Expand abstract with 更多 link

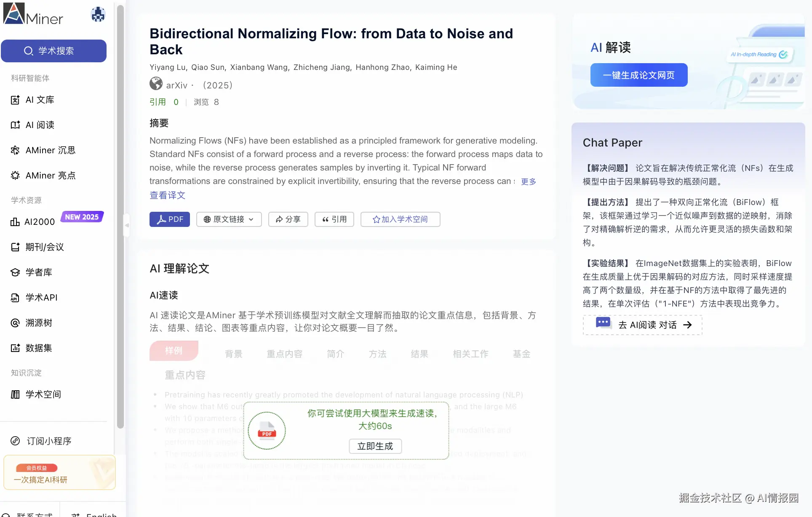tap(528, 181)
